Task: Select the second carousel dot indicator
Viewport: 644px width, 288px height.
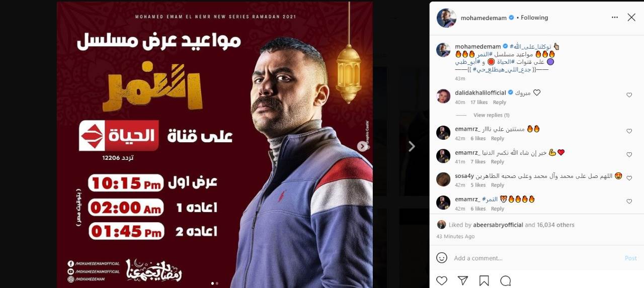Action: click(217, 283)
